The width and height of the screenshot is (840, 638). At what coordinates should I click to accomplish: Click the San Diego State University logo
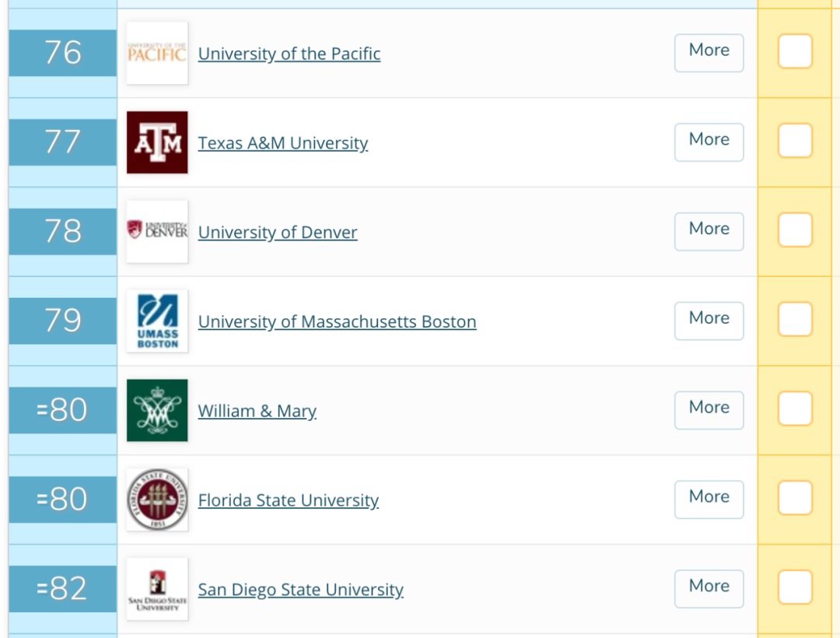coord(157,589)
